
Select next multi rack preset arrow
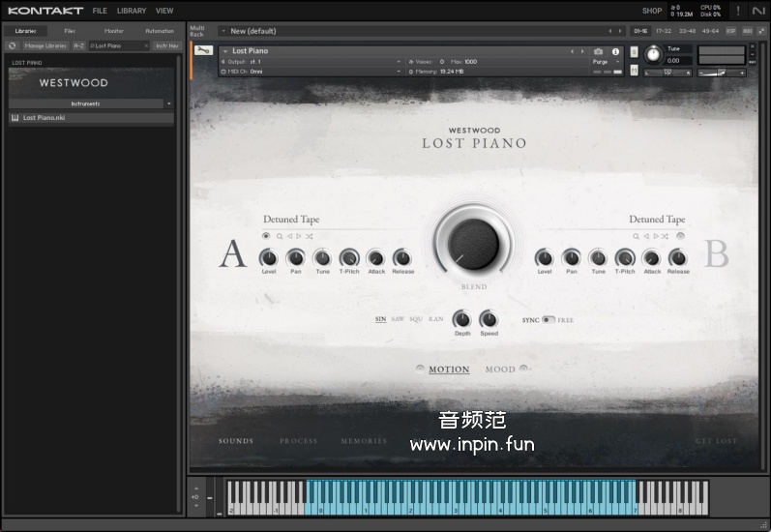point(620,31)
